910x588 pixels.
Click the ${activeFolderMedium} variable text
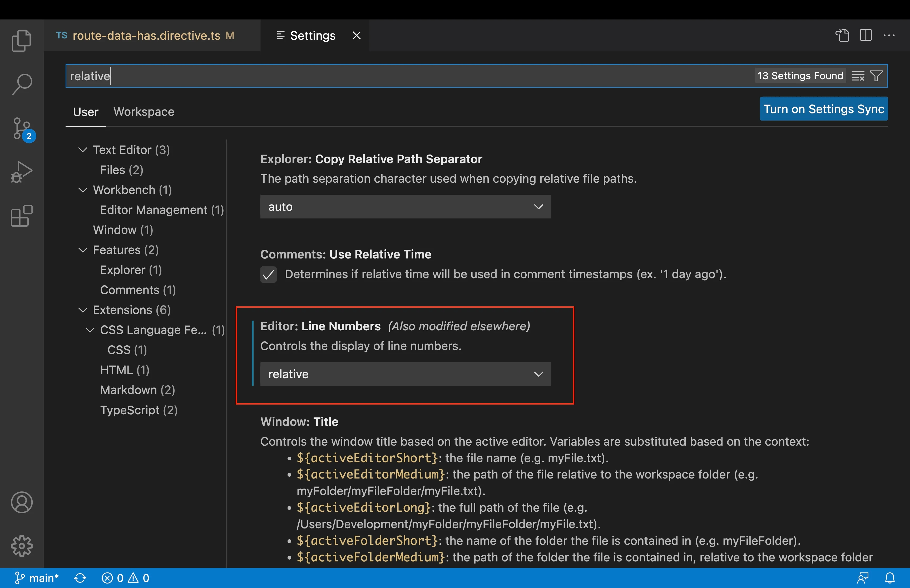371,557
